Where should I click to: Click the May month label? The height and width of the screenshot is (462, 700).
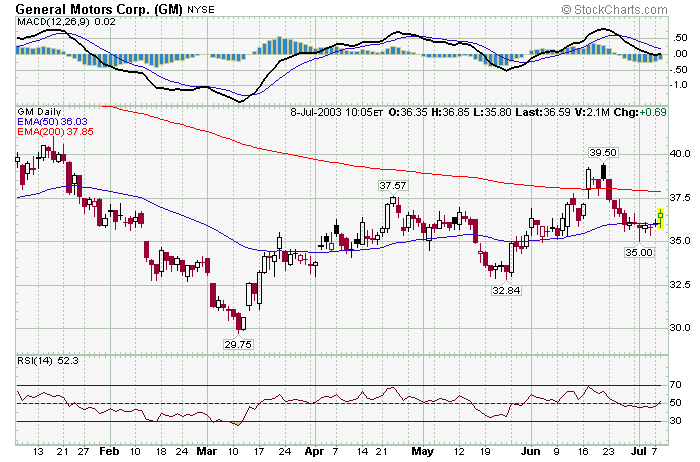[x=422, y=451]
